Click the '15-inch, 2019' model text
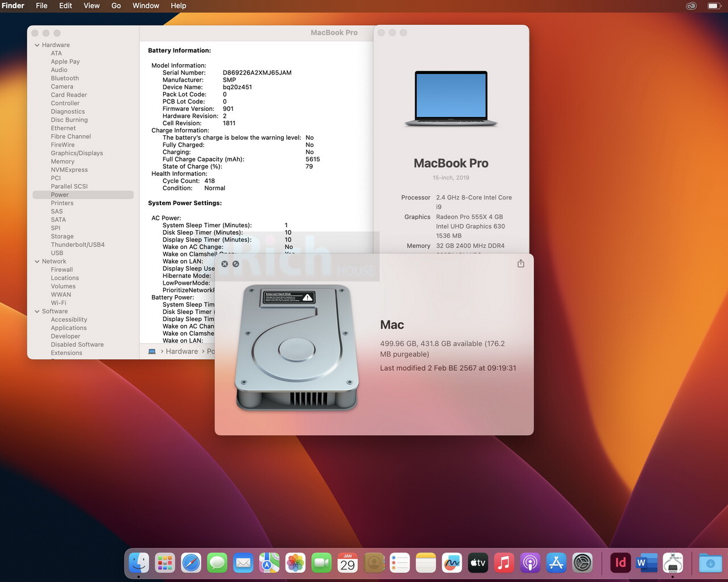Screen dimensions: 728x582 click(451, 178)
